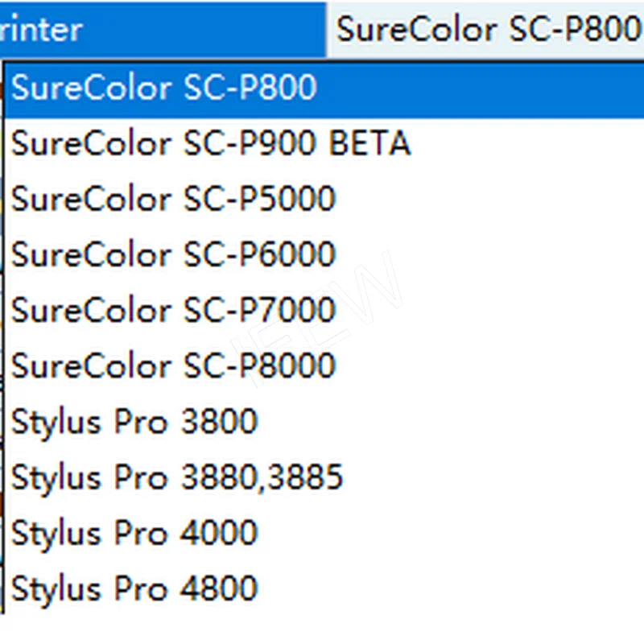The width and height of the screenshot is (644, 644).
Task: Switch printer to the Stylus Pro 4000
Action: pos(134,533)
